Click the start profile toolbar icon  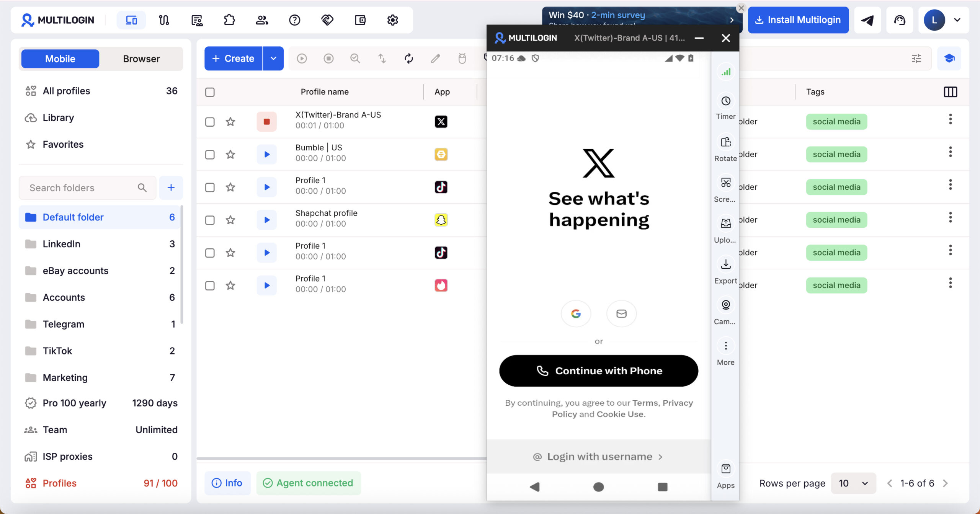pyautogui.click(x=302, y=59)
